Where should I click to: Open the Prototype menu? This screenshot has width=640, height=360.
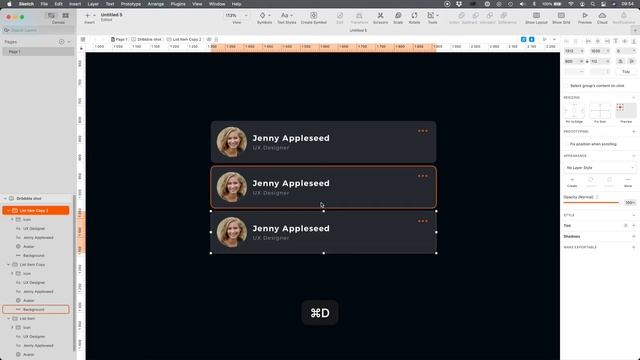point(131,4)
